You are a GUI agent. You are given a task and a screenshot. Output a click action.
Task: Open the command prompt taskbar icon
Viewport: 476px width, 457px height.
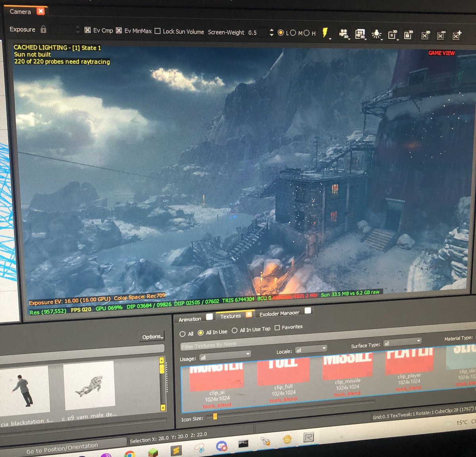[243, 444]
